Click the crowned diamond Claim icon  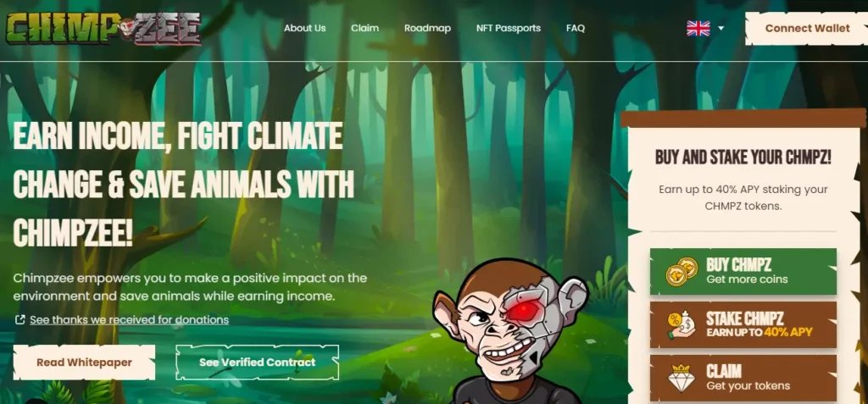pyautogui.click(x=682, y=378)
